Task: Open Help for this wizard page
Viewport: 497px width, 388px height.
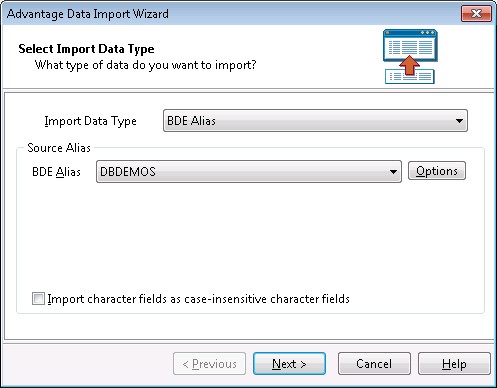Action: 454,364
